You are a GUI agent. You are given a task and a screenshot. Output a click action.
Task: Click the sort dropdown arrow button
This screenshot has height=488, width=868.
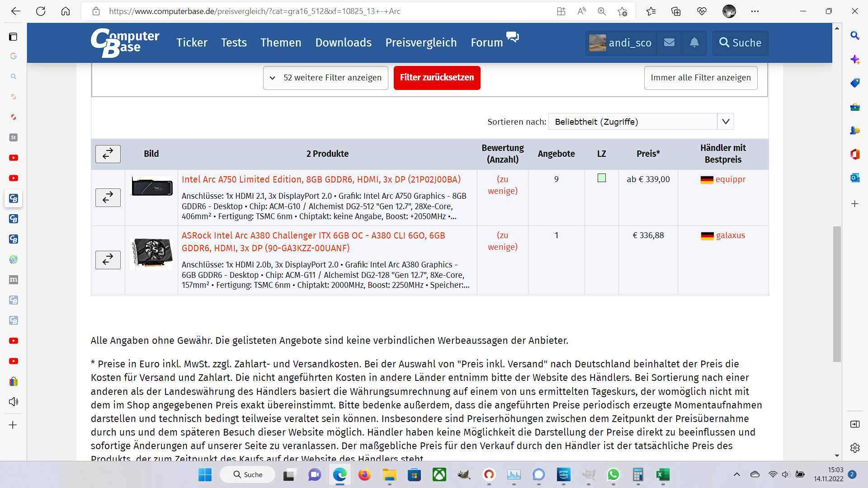pyautogui.click(x=726, y=122)
